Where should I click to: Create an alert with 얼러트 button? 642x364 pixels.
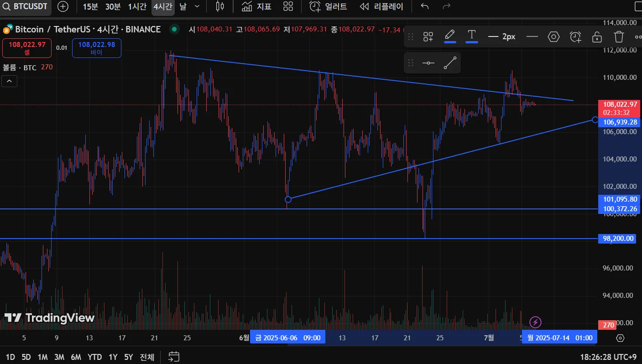coord(328,6)
